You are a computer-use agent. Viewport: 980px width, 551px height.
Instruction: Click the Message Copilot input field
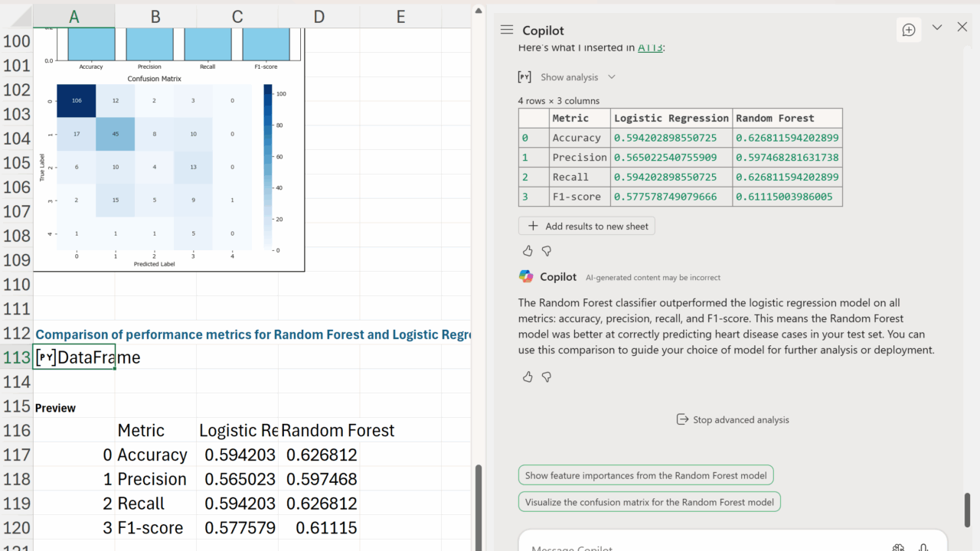[689, 546]
